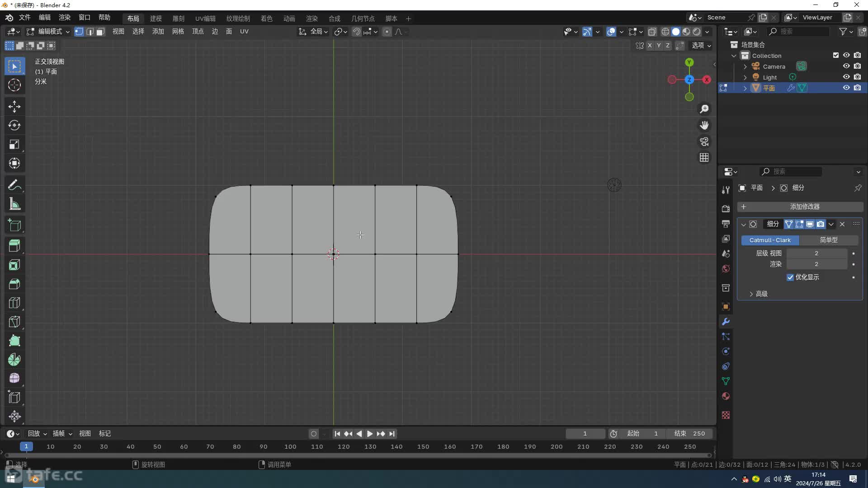Select the Poly Build tool

coord(14,341)
